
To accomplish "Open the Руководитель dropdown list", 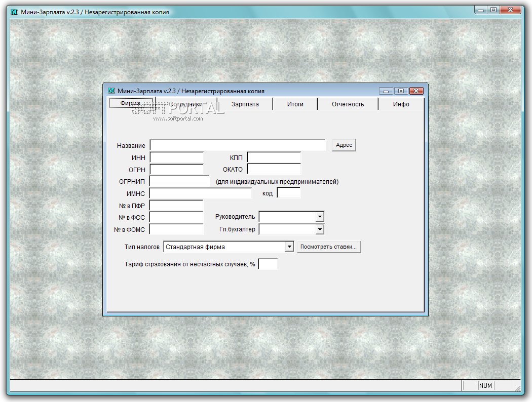I will pos(320,217).
